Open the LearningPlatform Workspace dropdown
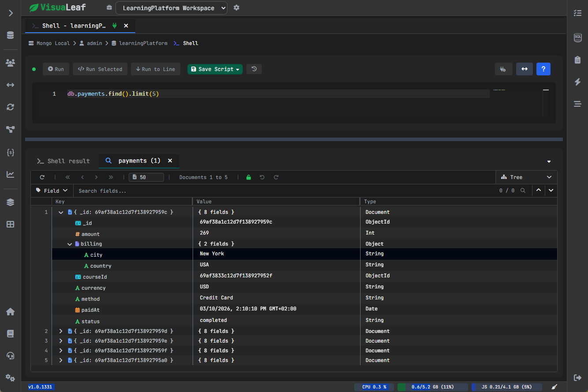The width and height of the screenshot is (588, 392). (171, 8)
